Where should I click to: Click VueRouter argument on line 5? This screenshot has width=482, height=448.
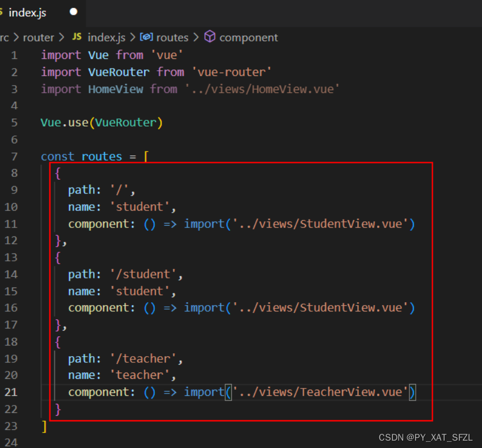126,122
